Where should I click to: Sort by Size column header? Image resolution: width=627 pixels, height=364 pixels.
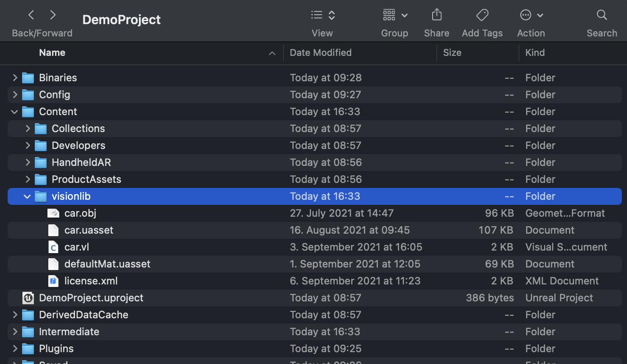coord(452,53)
